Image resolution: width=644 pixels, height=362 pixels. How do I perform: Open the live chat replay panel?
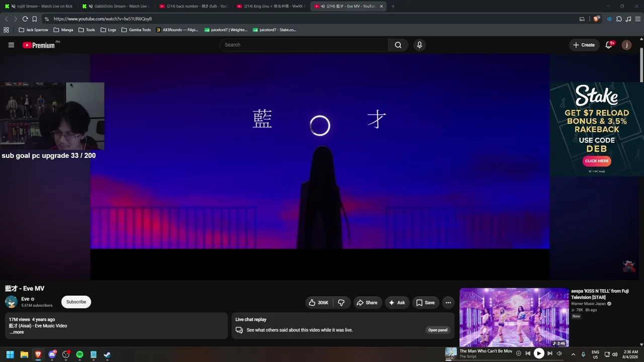(437, 330)
